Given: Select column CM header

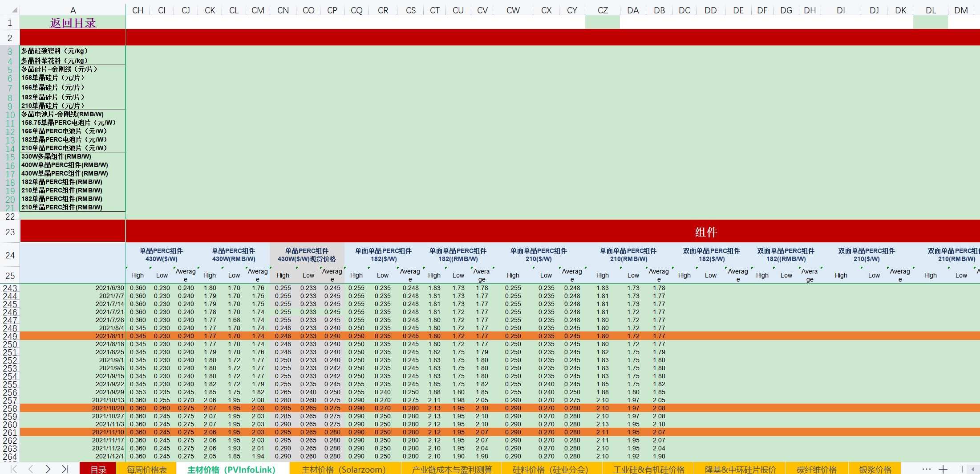Looking at the screenshot, I should [x=258, y=10].
